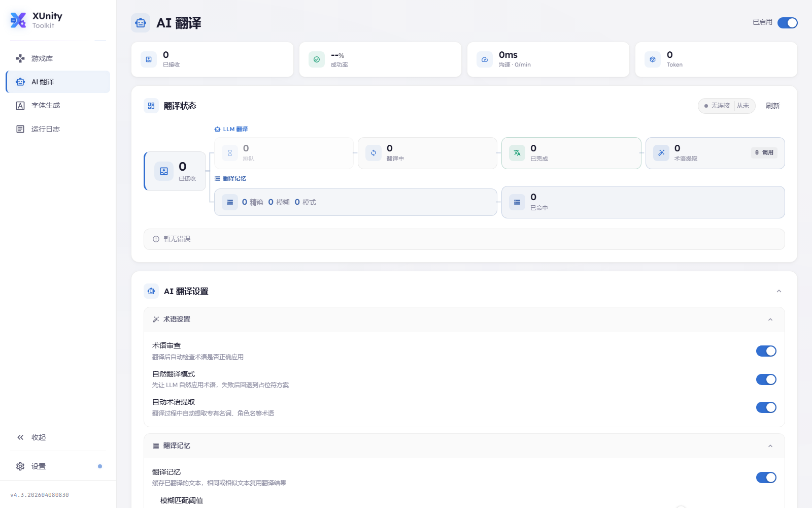Collapse the 翻译记忆 settings panel

[770, 446]
